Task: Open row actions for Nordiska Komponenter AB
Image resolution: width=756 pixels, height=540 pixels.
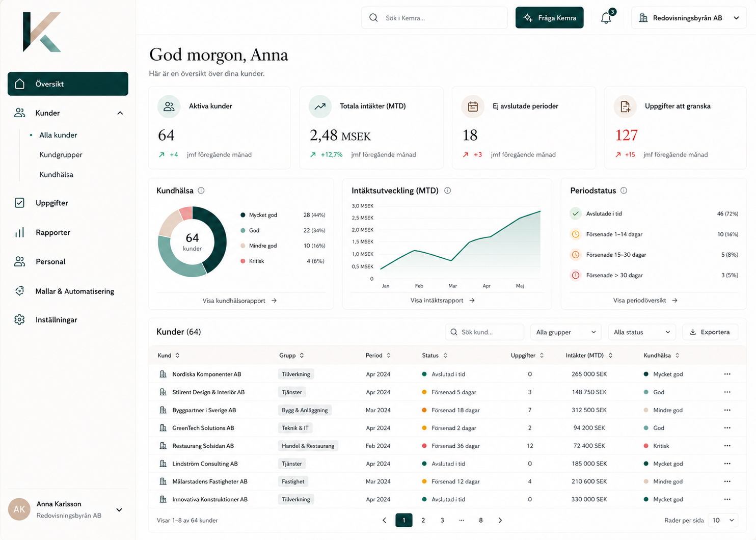Action: 727,374
